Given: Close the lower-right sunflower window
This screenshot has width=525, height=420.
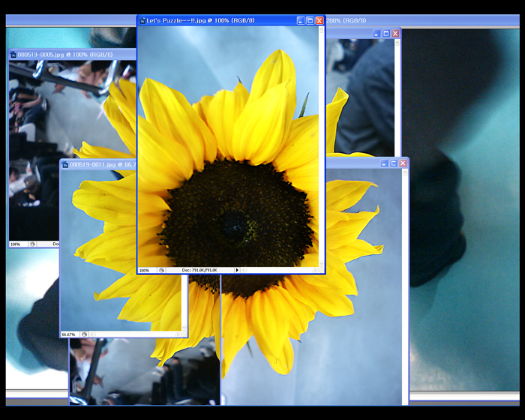Looking at the screenshot, I should coord(403,163).
